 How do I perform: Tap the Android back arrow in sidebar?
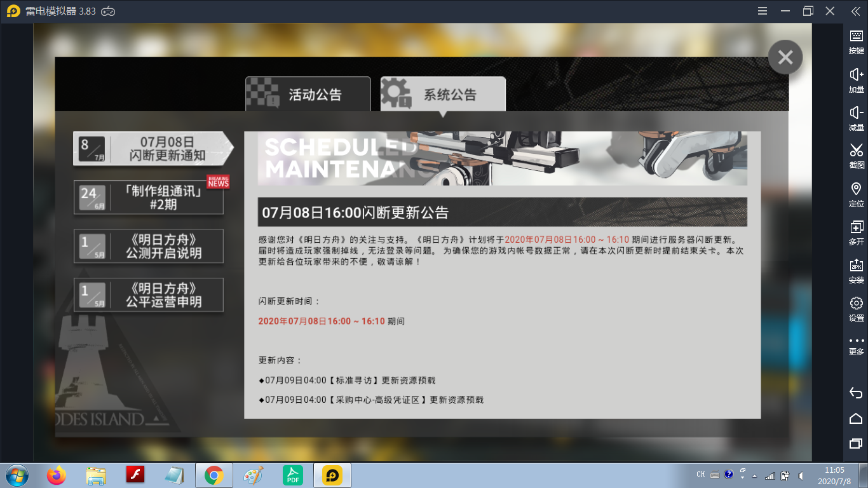pos(856,393)
